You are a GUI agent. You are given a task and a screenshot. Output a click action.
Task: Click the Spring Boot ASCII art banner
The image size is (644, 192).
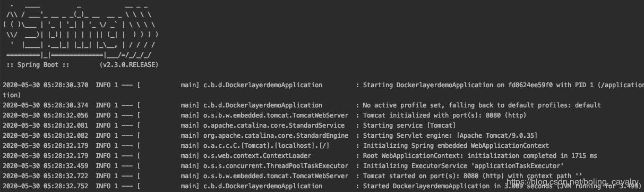point(81,30)
